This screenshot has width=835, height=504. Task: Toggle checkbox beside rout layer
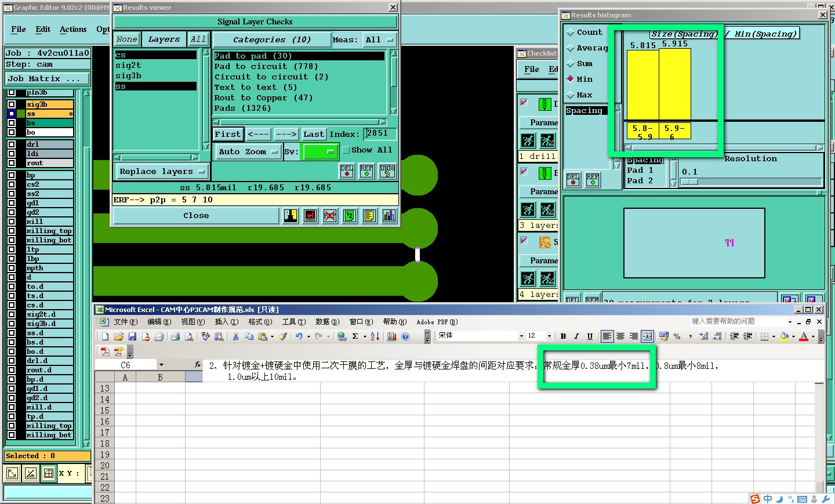coord(12,163)
